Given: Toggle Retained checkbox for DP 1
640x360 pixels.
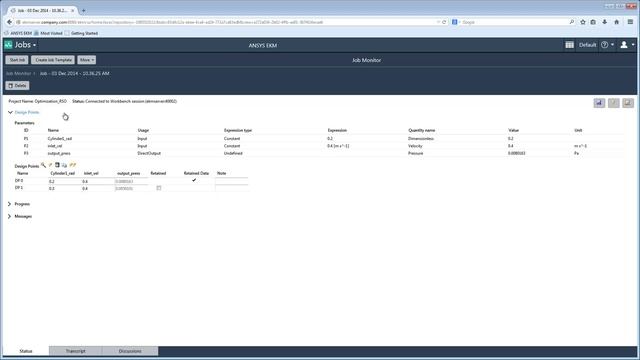Looking at the screenshot, I should coord(159,188).
